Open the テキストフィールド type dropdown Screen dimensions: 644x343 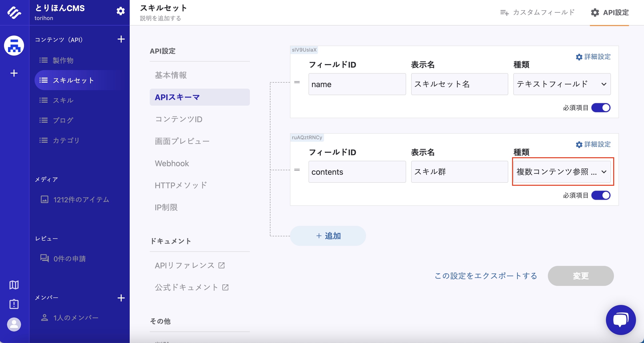point(562,84)
